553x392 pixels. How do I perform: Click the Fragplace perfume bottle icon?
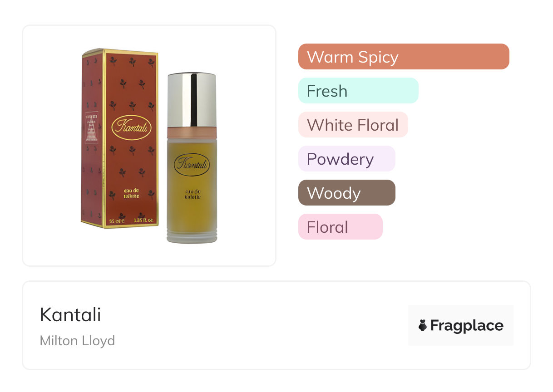tap(423, 325)
